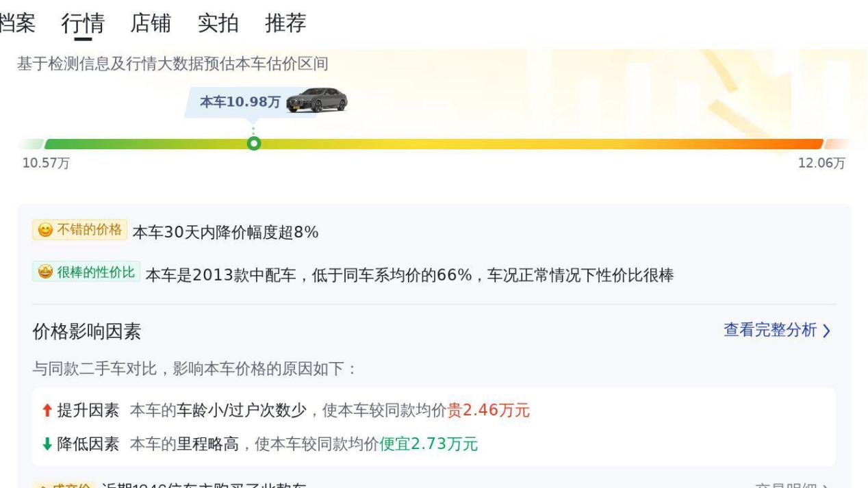Go to the 实拍 tab
The image size is (868, 488).
point(218,23)
